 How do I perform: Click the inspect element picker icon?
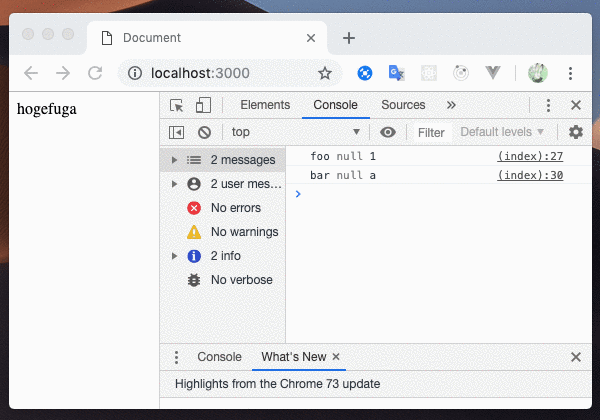click(177, 105)
